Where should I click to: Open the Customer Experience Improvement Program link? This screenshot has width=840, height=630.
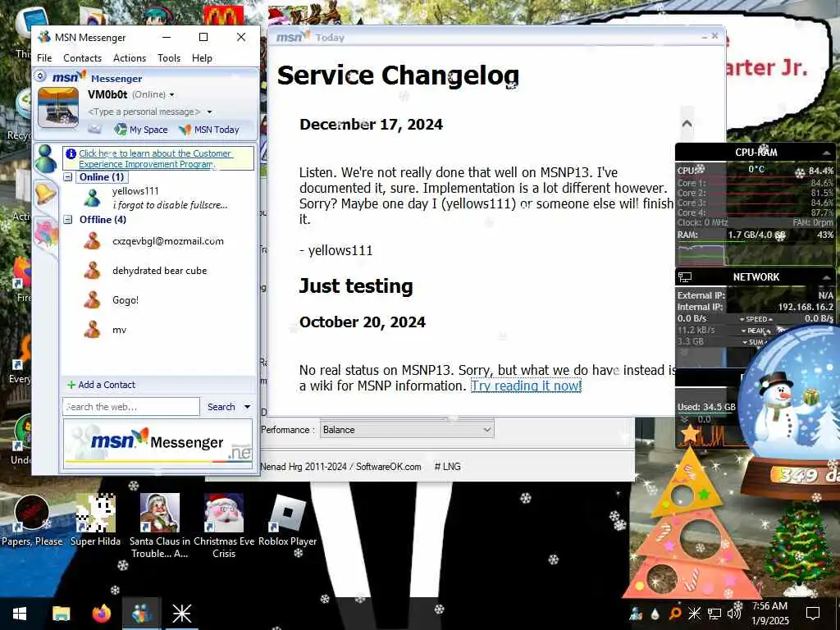click(x=155, y=158)
